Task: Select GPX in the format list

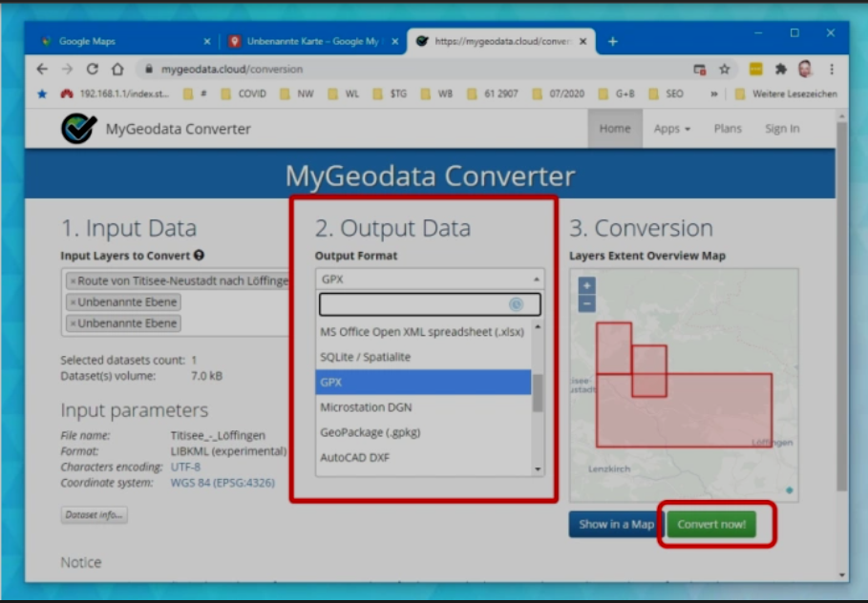Action: 423,383
